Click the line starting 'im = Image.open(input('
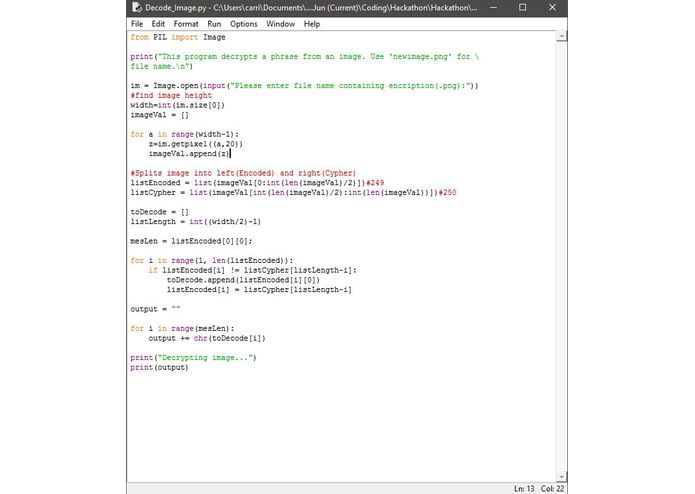 (305, 86)
